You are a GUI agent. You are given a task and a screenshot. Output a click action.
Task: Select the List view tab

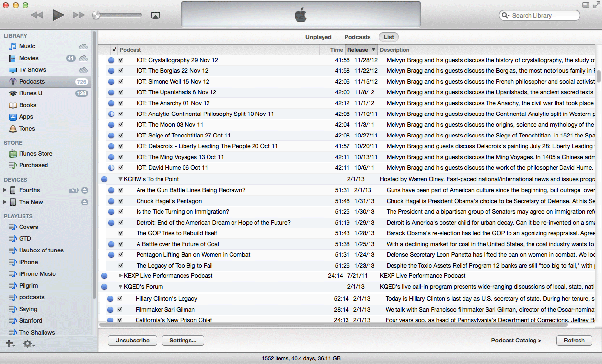coord(389,37)
